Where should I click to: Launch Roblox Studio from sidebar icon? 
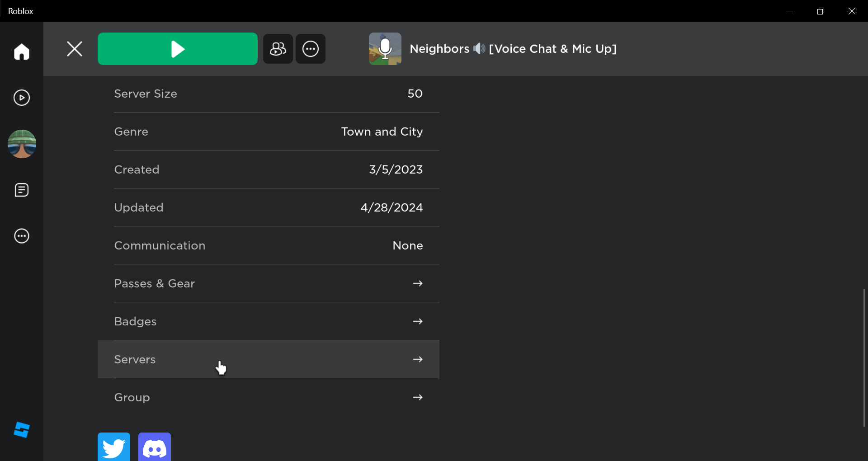[x=22, y=430]
